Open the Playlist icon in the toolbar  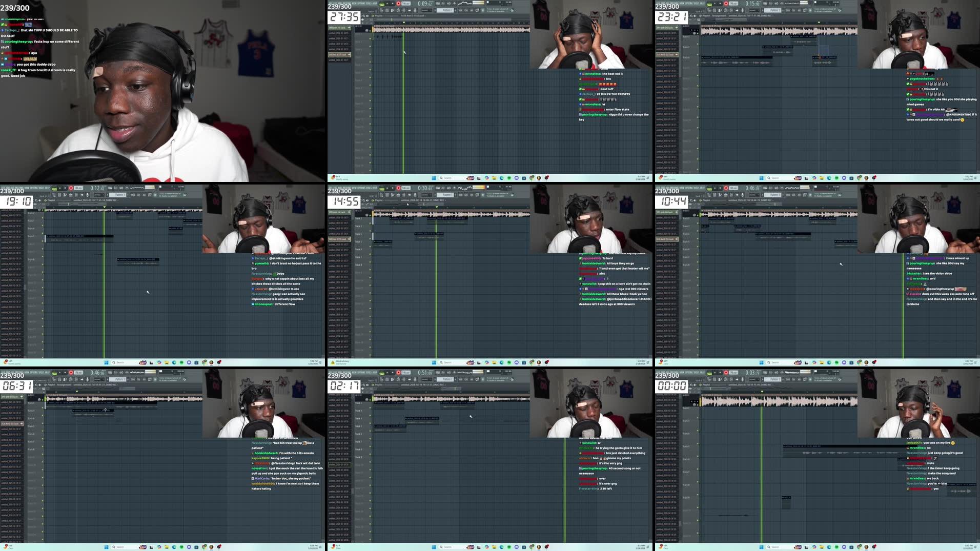click(x=381, y=10)
